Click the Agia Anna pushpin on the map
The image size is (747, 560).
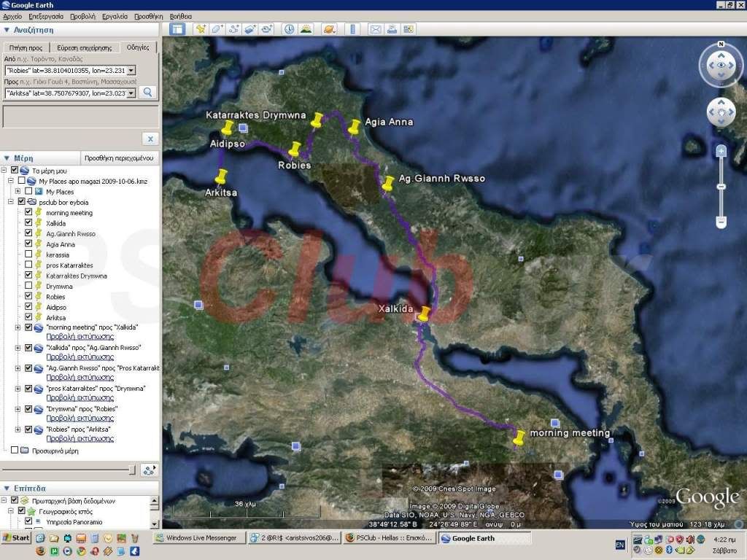point(354,127)
